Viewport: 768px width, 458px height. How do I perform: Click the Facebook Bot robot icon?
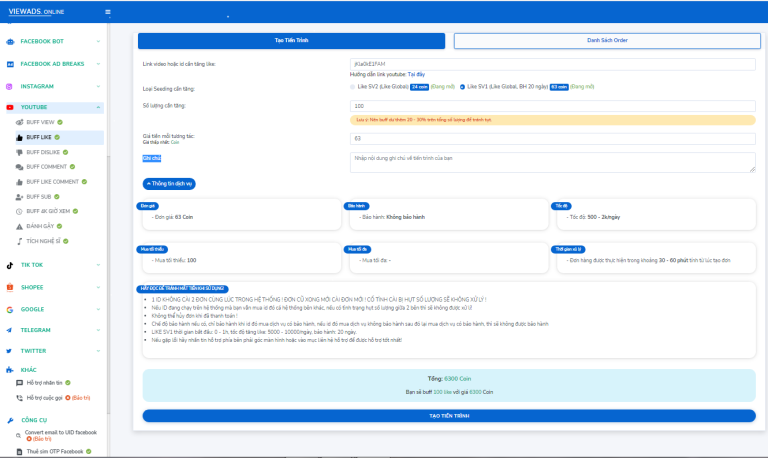coord(10,42)
